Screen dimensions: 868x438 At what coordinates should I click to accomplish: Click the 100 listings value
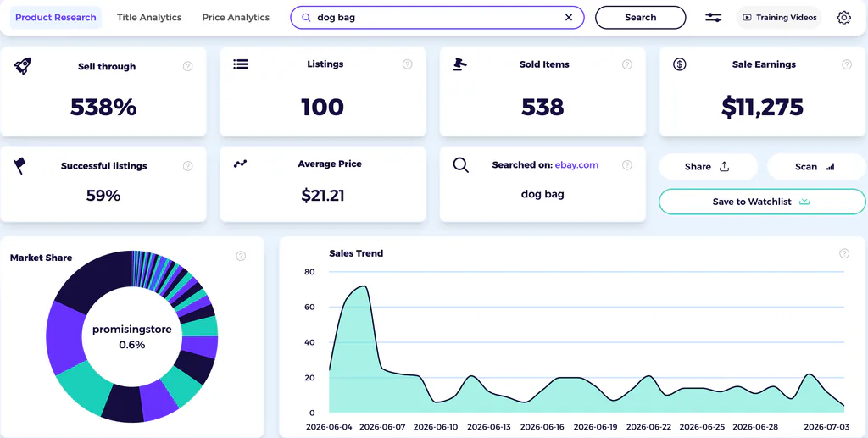pyautogui.click(x=323, y=107)
